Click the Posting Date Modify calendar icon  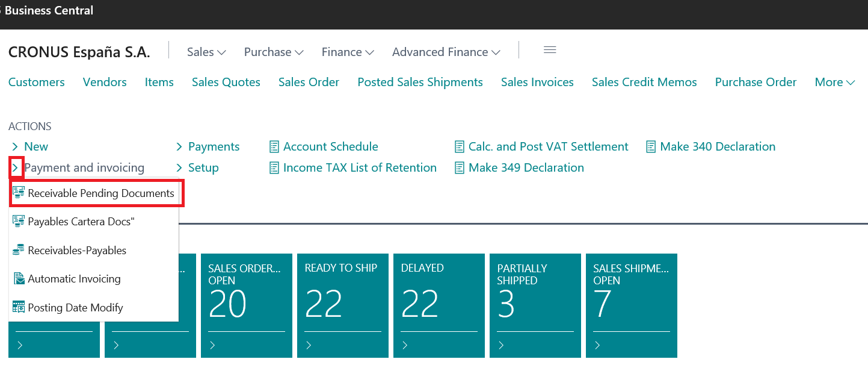point(19,307)
